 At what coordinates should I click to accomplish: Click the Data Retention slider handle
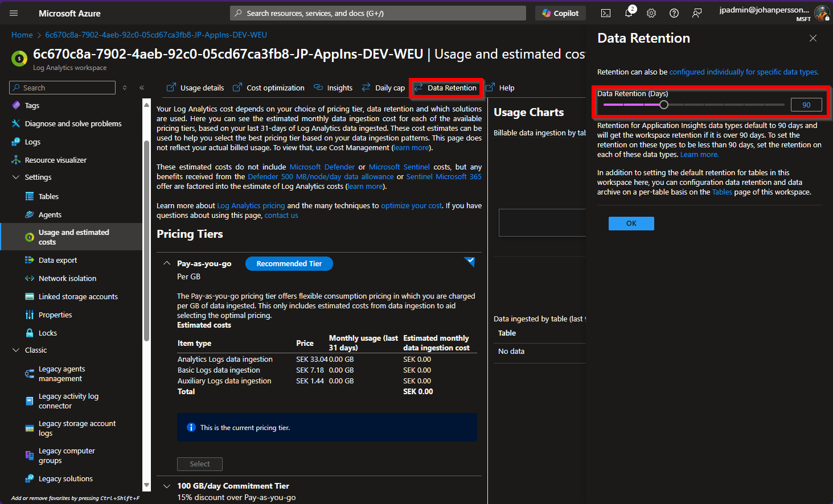pyautogui.click(x=664, y=105)
